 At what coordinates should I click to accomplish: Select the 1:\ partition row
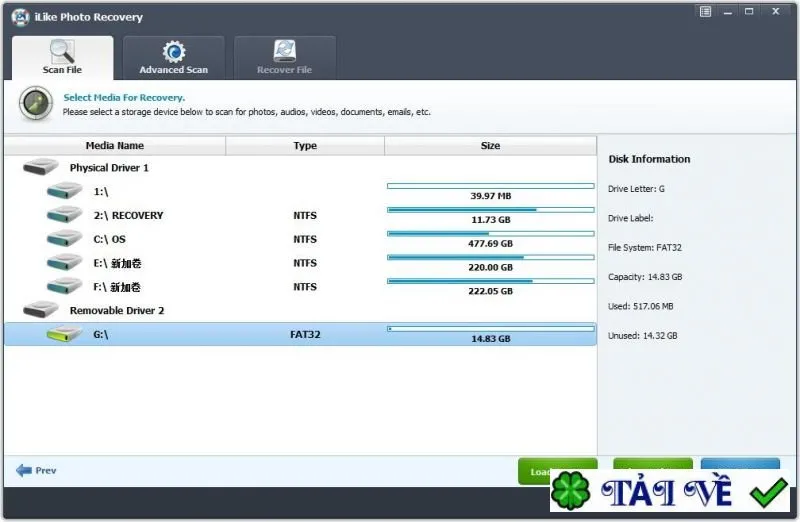point(300,191)
